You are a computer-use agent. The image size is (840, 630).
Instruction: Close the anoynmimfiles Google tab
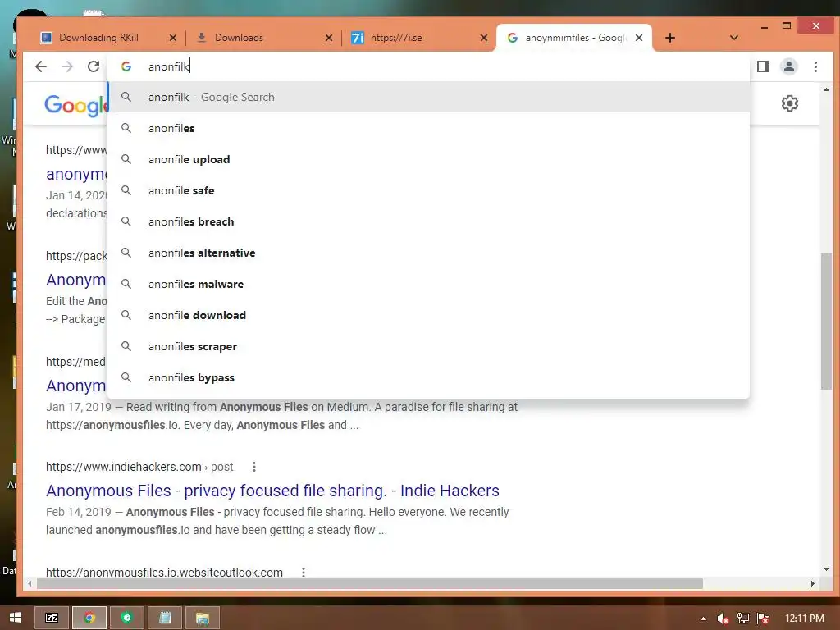point(639,38)
